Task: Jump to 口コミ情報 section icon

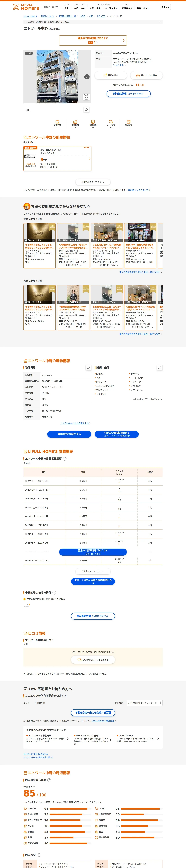Action: 111,124
